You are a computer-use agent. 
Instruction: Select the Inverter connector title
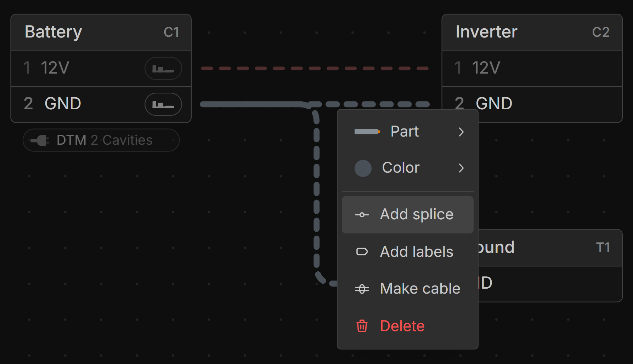486,32
